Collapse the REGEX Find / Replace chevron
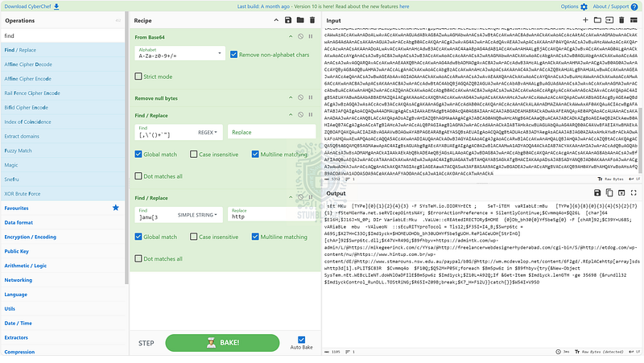This screenshot has width=644, height=363. (x=291, y=115)
